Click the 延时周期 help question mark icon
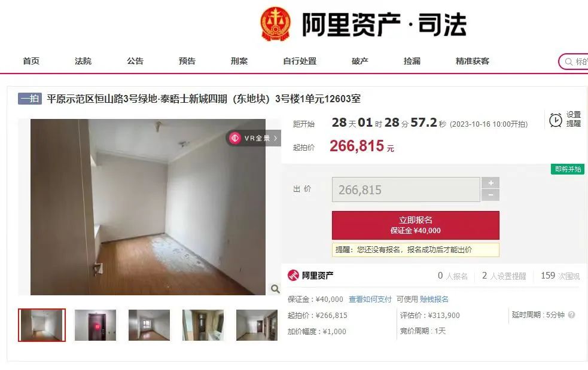This screenshot has height=370, width=588. coord(571,315)
